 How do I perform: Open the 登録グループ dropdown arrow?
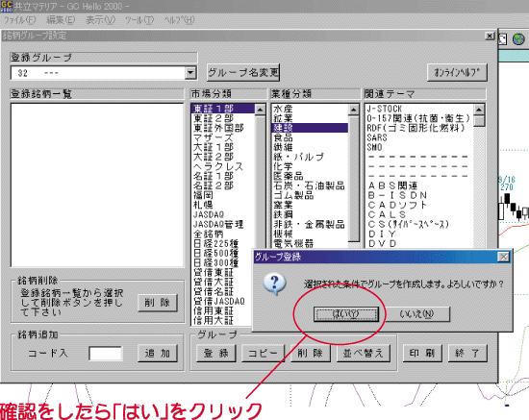click(190, 72)
